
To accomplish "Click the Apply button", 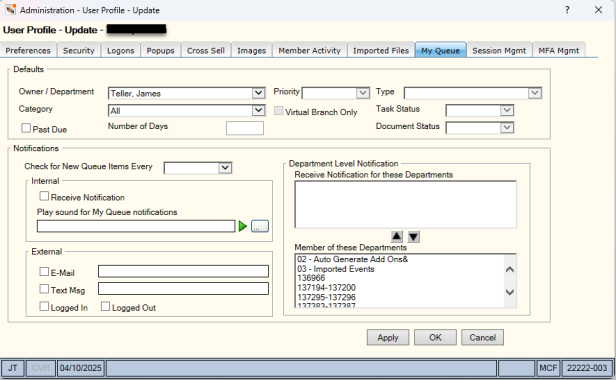I will pos(388,338).
